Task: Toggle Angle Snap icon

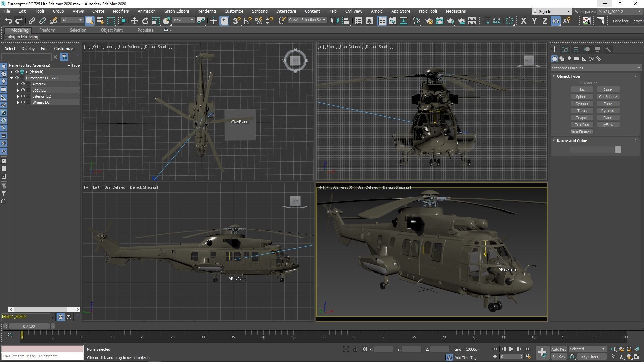Action: (x=248, y=21)
